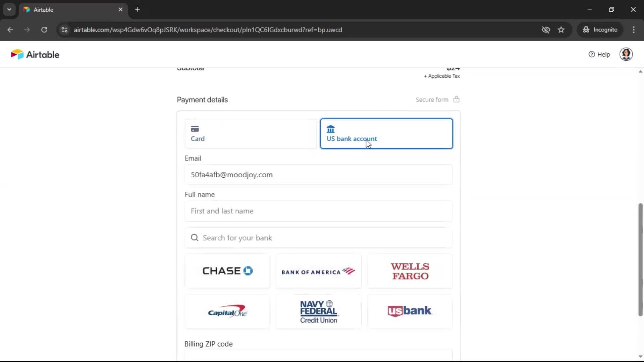Click the third-party cookies blocked eye icon
This screenshot has width=644, height=362.
(x=546, y=30)
